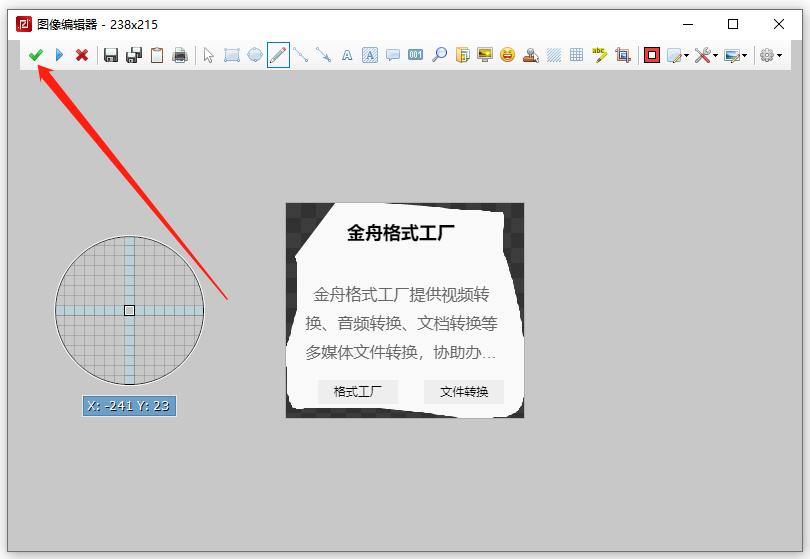Click the edited image canvas thumbnail
The image size is (810, 559).
pyautogui.click(x=405, y=310)
